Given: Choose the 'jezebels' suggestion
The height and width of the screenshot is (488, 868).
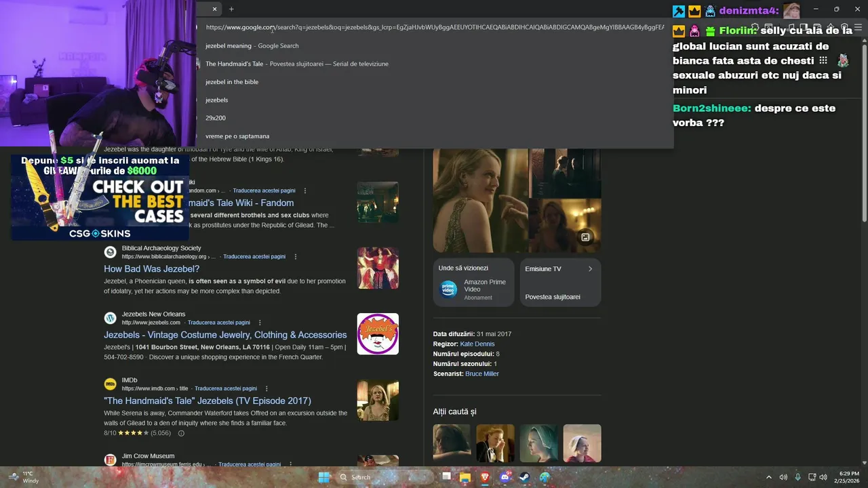Looking at the screenshot, I should pos(435,100).
